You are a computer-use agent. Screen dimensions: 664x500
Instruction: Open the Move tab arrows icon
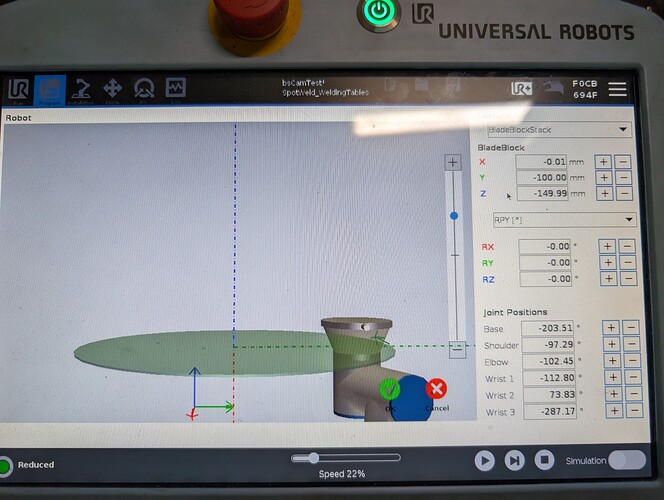click(x=112, y=90)
